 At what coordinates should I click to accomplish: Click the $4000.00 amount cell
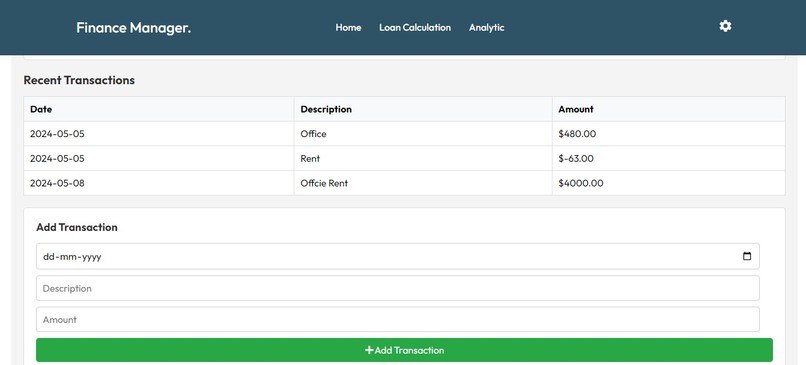(669, 183)
